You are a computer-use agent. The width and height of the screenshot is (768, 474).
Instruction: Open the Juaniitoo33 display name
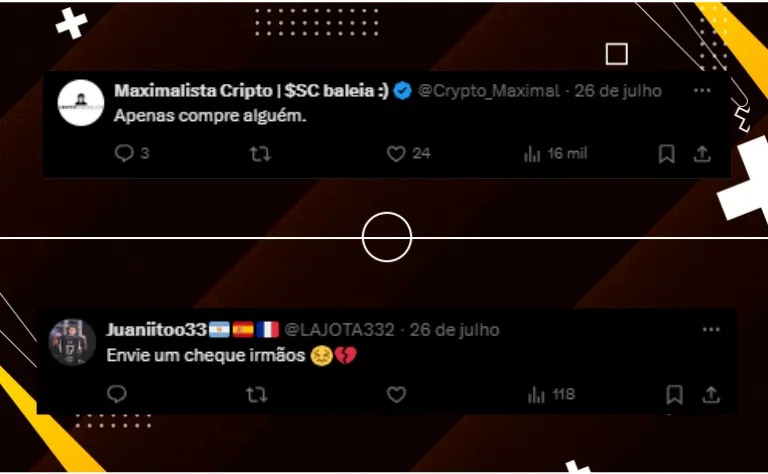157,330
